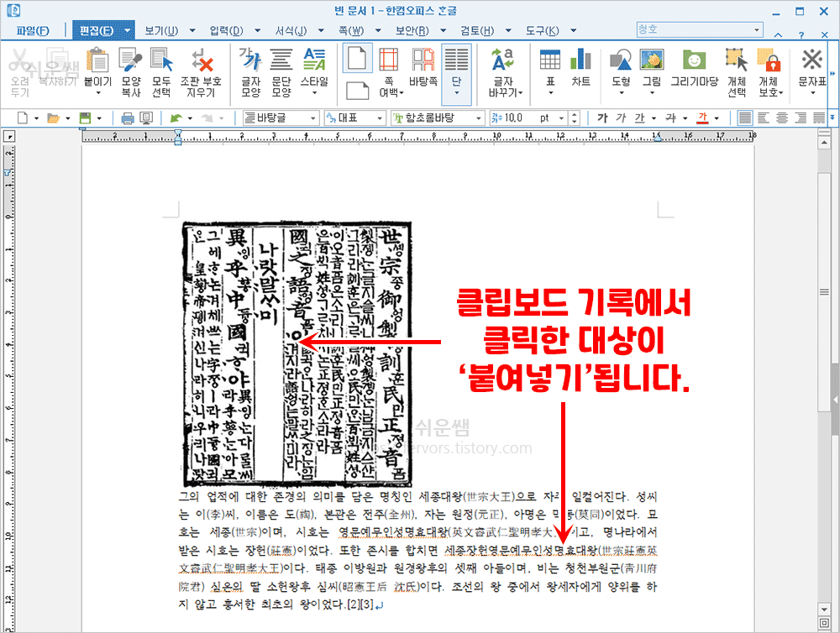
Task: Expand the 표 dropdown arrow
Action: (x=550, y=93)
